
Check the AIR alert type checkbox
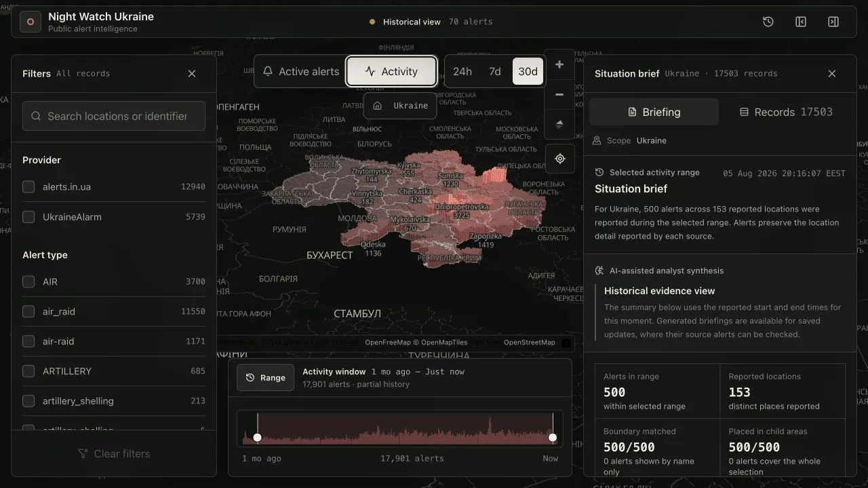pyautogui.click(x=28, y=281)
